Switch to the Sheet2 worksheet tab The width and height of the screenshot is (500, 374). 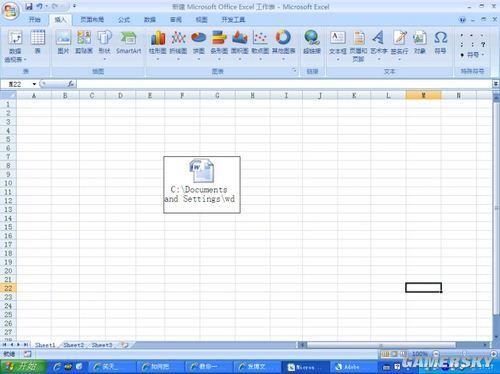click(74, 345)
